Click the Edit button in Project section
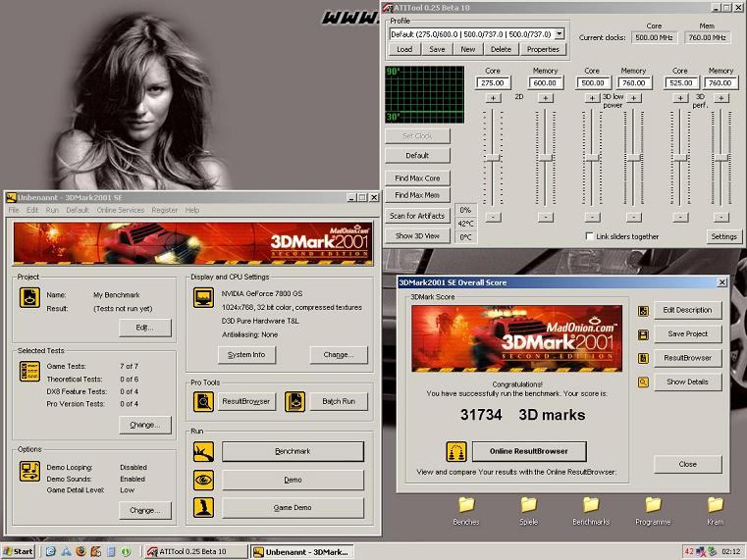Viewport: 747px width, 560px height. click(x=145, y=328)
